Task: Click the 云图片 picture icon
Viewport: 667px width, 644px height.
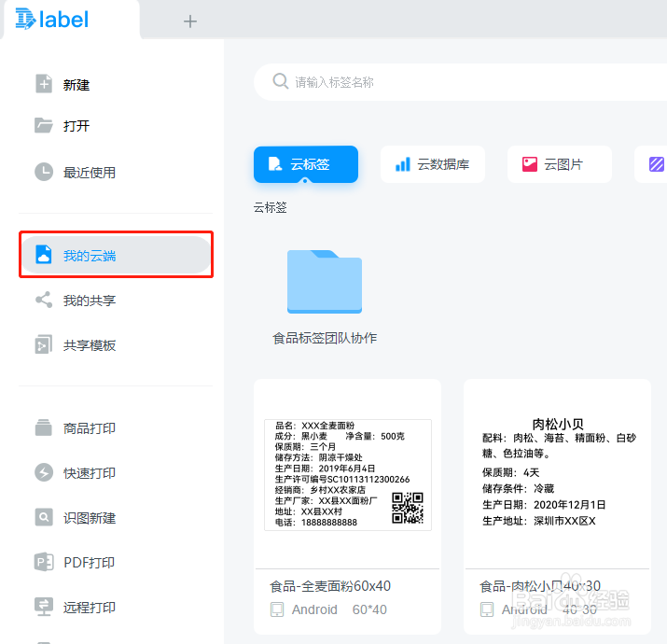Action: pyautogui.click(x=530, y=164)
